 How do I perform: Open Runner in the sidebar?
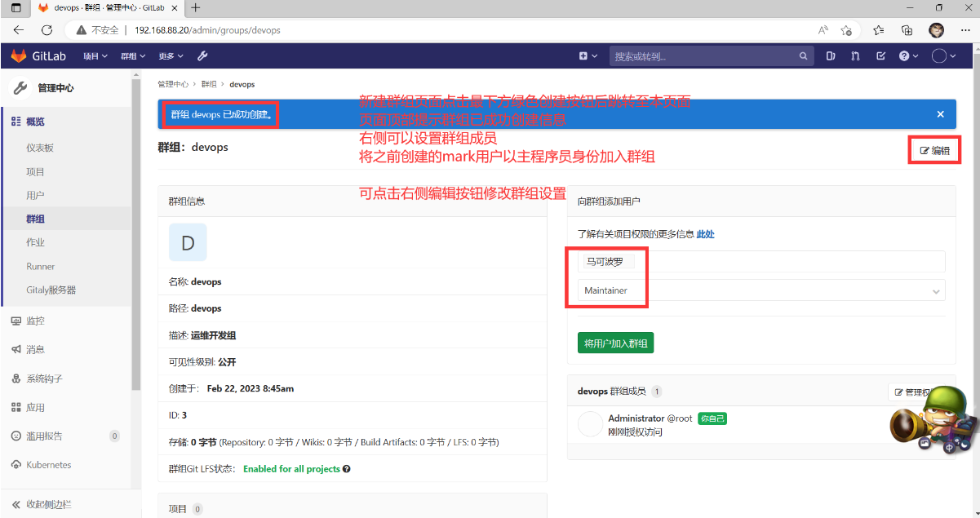pyautogui.click(x=40, y=266)
